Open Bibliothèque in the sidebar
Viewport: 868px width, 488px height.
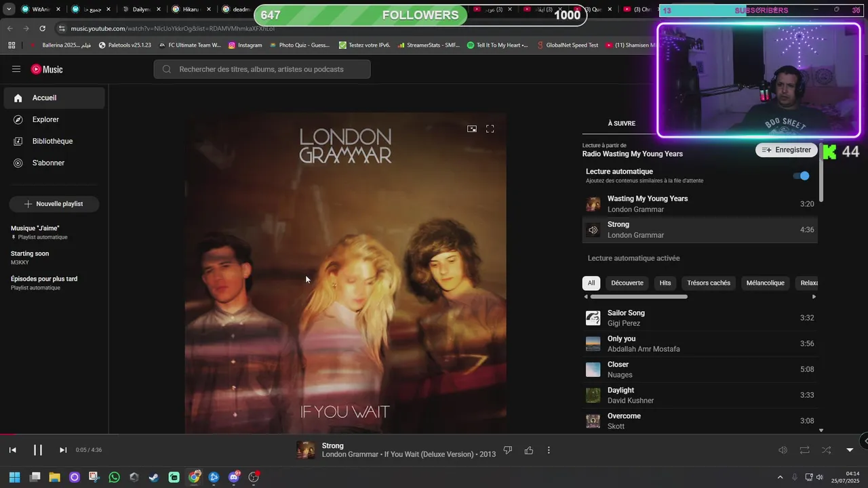(x=54, y=141)
